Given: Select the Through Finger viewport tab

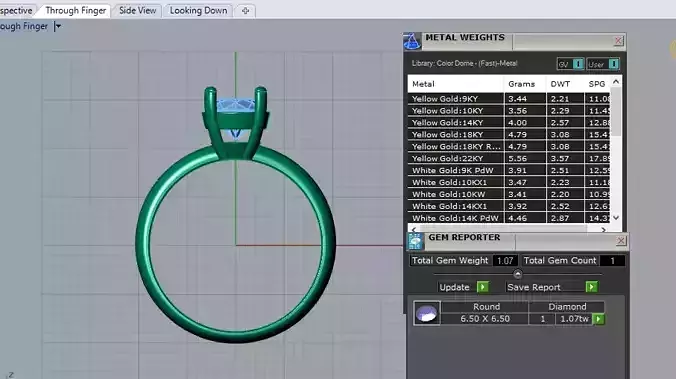Looking at the screenshot, I should click(75, 11).
